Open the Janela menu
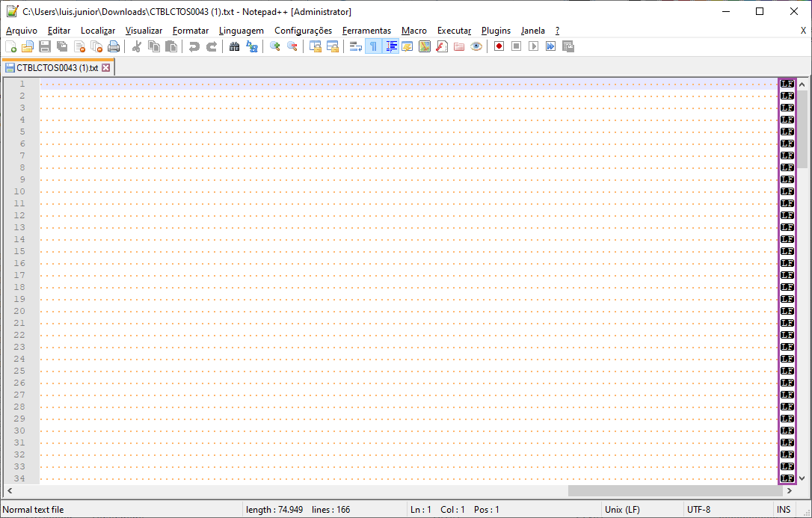This screenshot has height=518, width=812. coord(533,31)
